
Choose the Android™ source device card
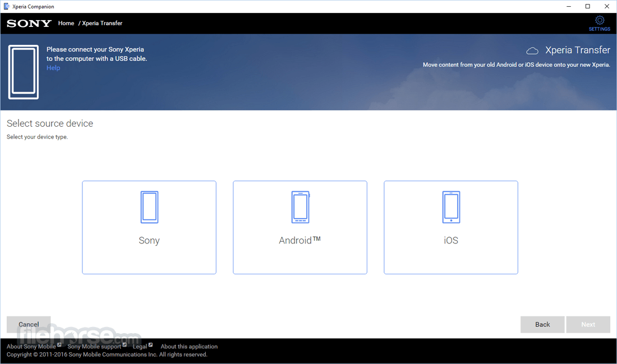click(x=300, y=228)
